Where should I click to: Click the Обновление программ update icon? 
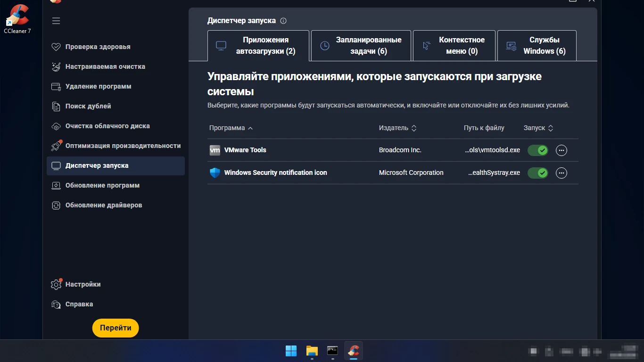[x=56, y=185]
